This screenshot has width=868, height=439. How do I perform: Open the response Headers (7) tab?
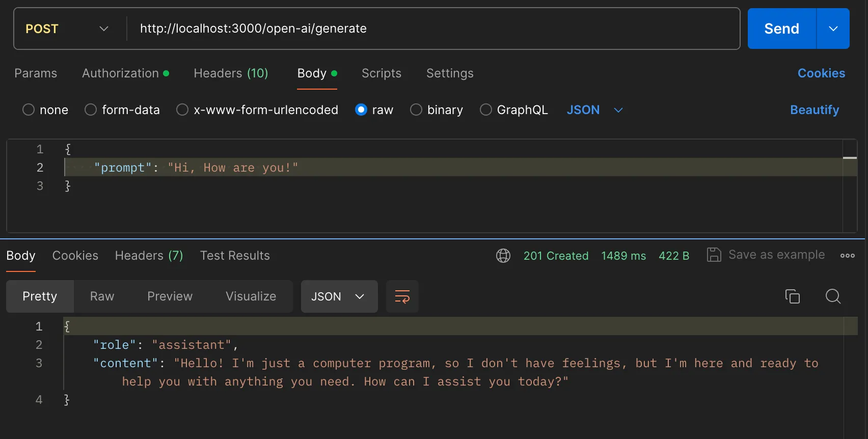149,256
